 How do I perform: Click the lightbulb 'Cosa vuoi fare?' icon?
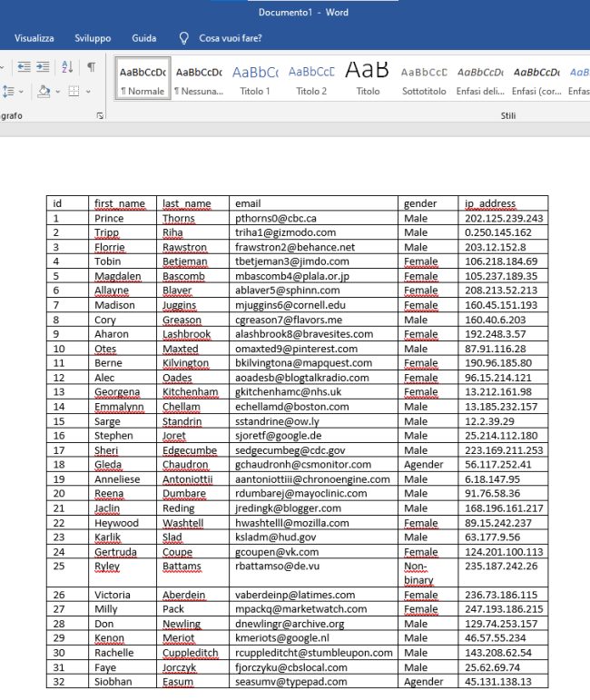pos(184,38)
